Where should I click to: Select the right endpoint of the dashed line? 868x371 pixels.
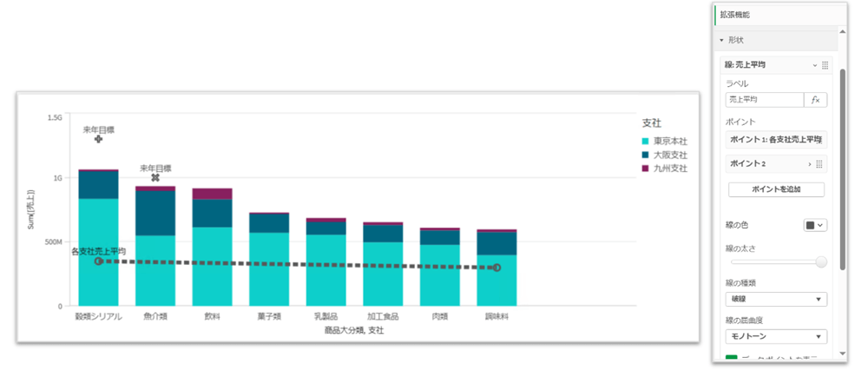click(496, 268)
